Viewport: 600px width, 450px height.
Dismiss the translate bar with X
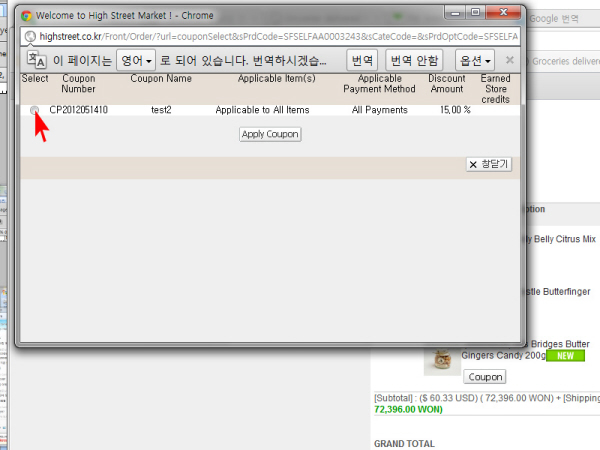[x=510, y=60]
